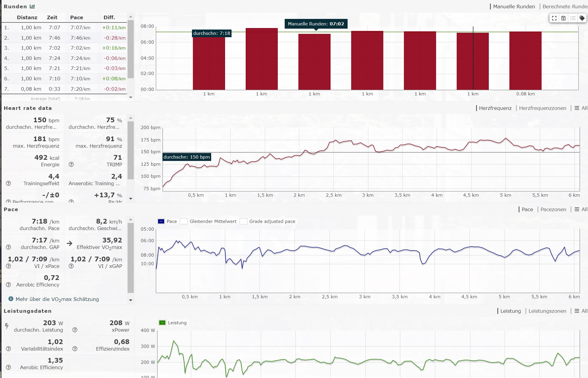This screenshot has width=588, height=378.
Task: Click the fullscreen icon on laps chart
Action: pyautogui.click(x=554, y=18)
